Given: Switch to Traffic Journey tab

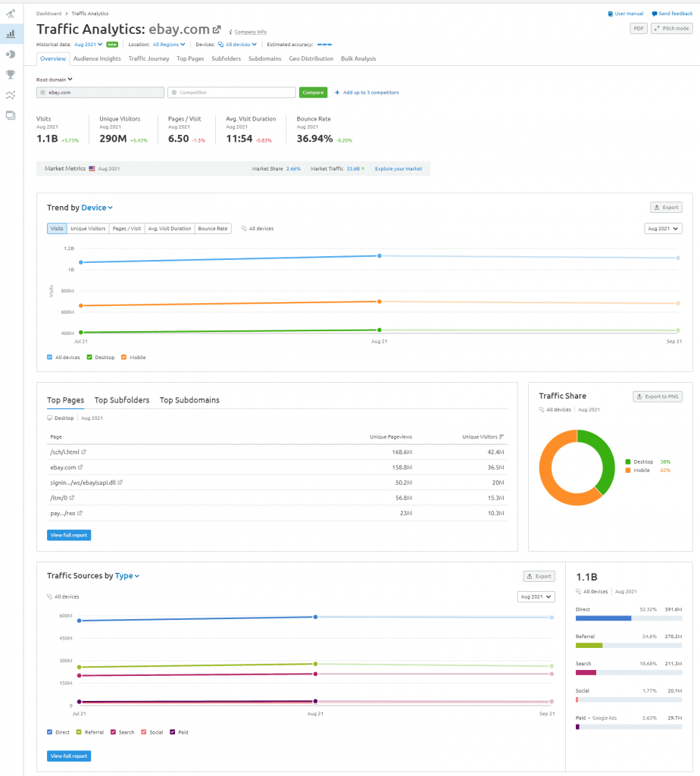Looking at the screenshot, I should click(149, 59).
